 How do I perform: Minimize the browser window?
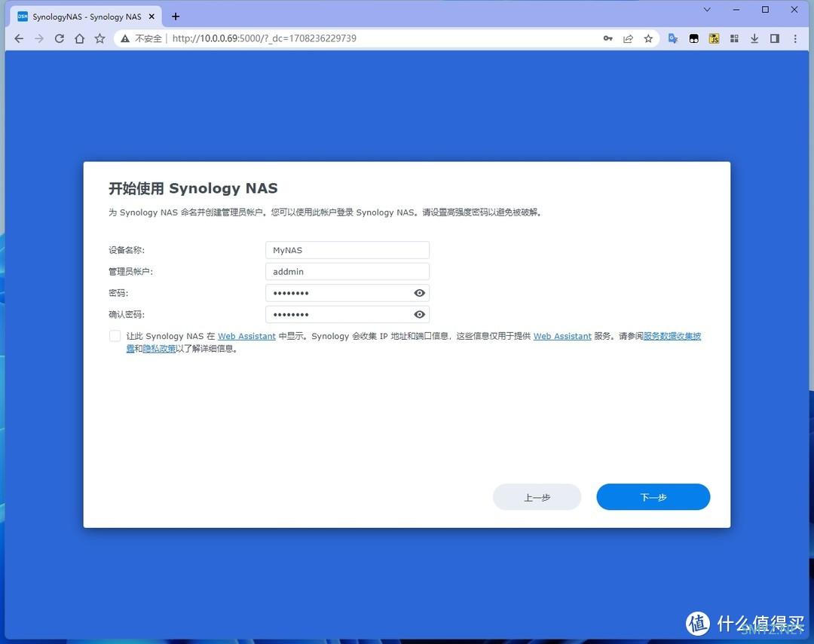pos(736,9)
